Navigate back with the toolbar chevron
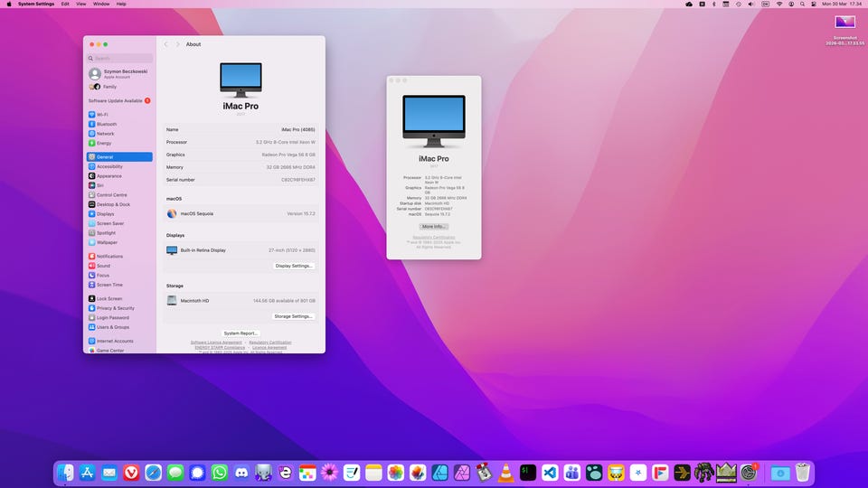Viewport: 868px width, 488px height. (166, 44)
